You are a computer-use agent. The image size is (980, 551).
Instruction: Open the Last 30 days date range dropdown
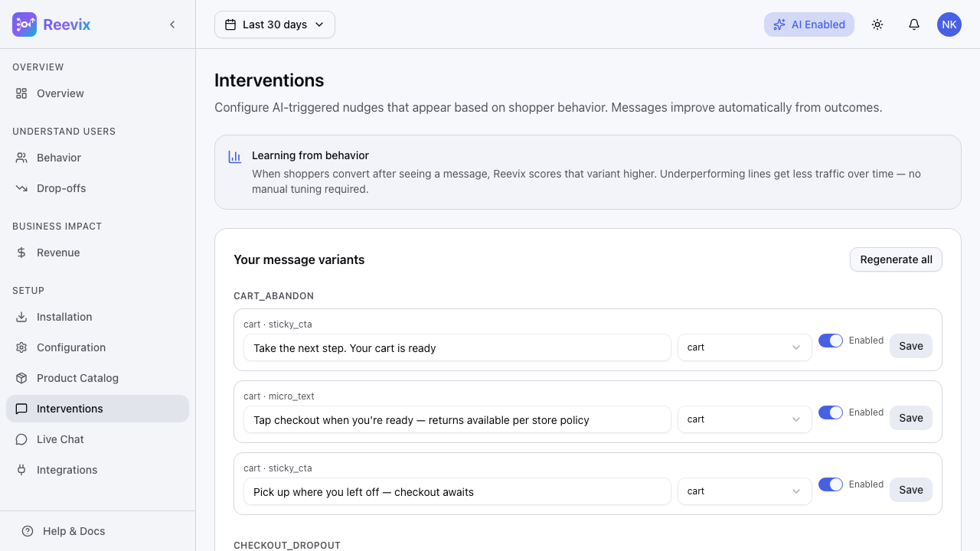coord(274,24)
